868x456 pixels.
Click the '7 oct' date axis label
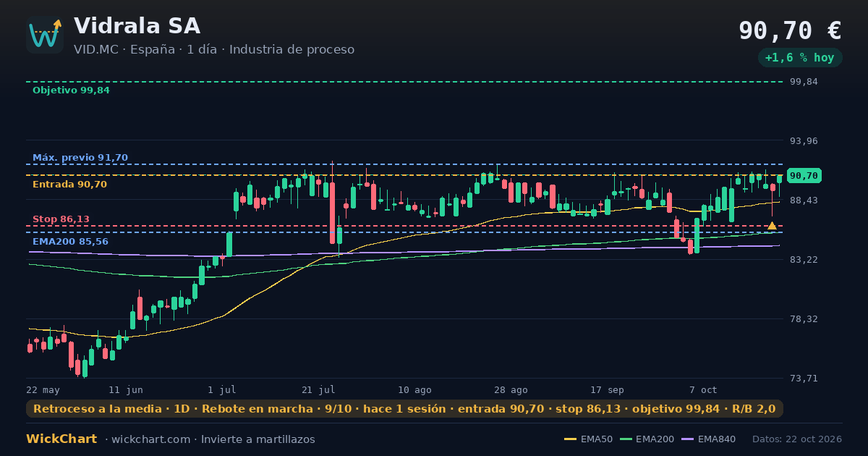(703, 390)
